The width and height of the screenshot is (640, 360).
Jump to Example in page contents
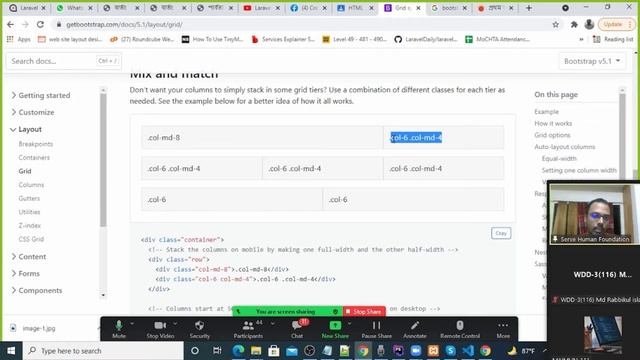546,111
